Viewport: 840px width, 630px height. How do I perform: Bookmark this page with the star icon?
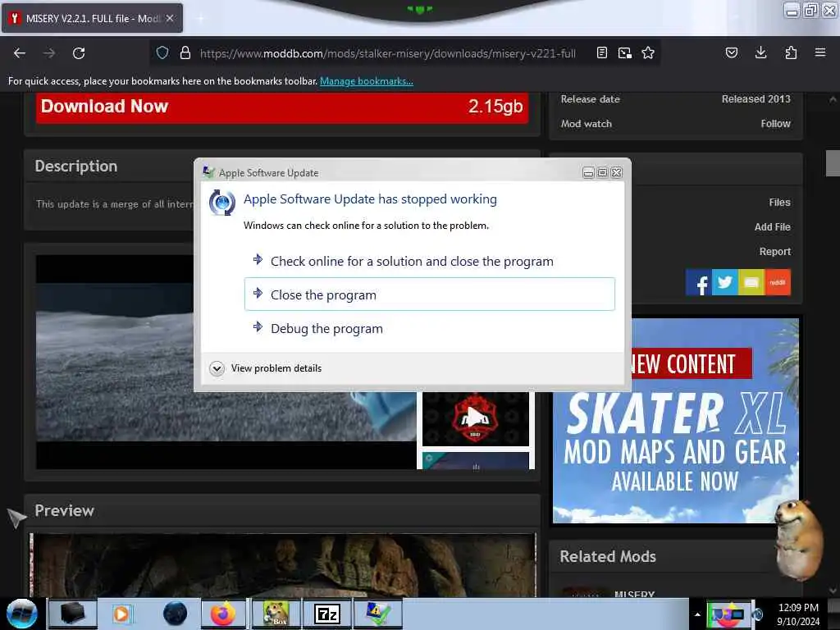pos(648,52)
